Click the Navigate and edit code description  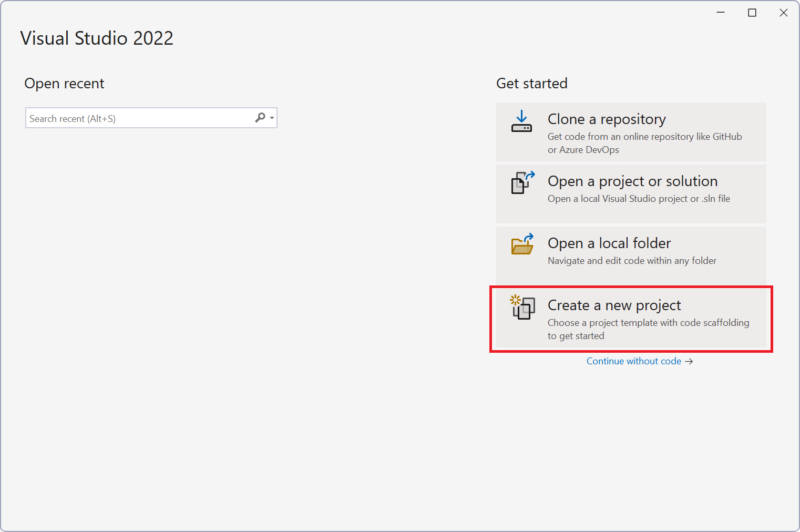632,260
